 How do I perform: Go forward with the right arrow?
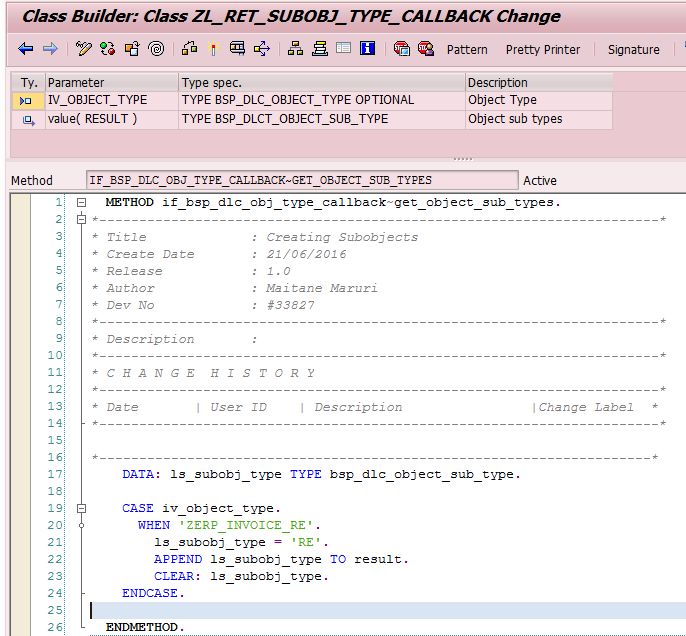click(50, 49)
